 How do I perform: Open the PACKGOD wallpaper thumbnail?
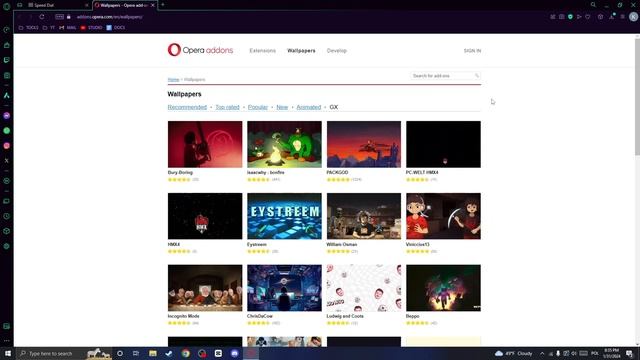(x=364, y=144)
